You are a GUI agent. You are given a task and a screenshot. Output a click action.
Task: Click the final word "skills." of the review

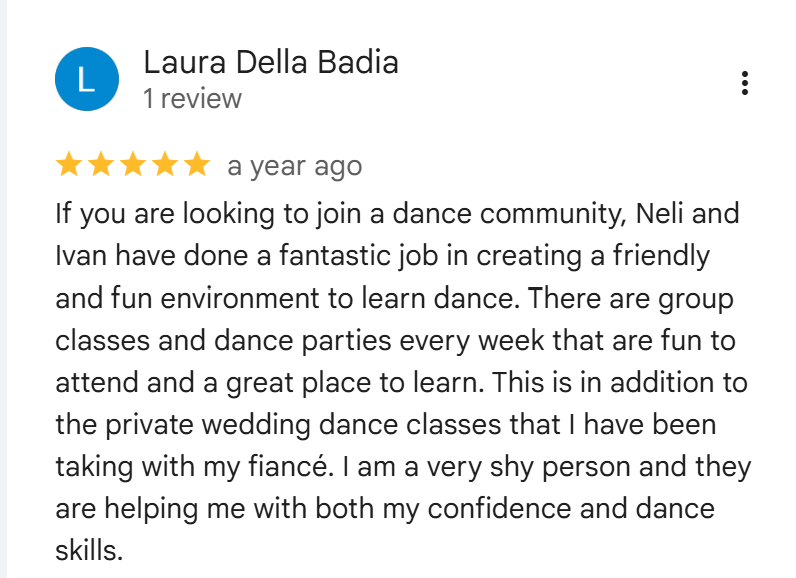(x=88, y=551)
